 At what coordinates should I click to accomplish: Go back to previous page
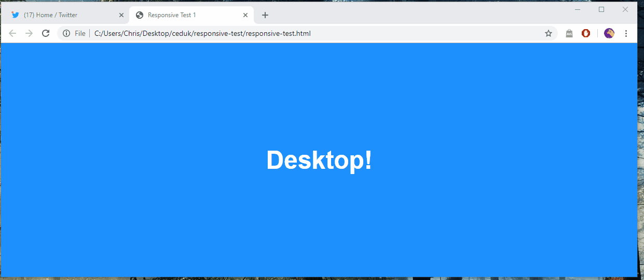click(x=12, y=33)
